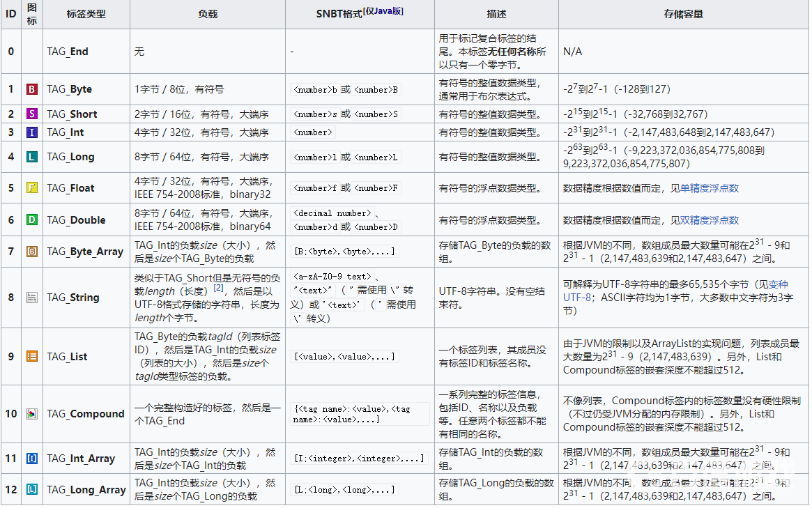Click the TAG_Long_Array icon
The image size is (812, 508).
click(32, 490)
